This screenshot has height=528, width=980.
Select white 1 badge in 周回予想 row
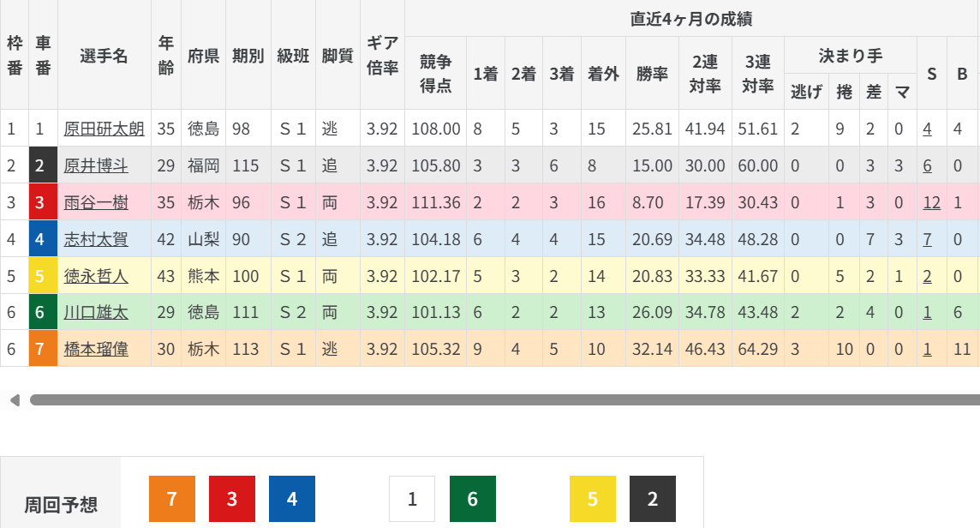(x=412, y=499)
